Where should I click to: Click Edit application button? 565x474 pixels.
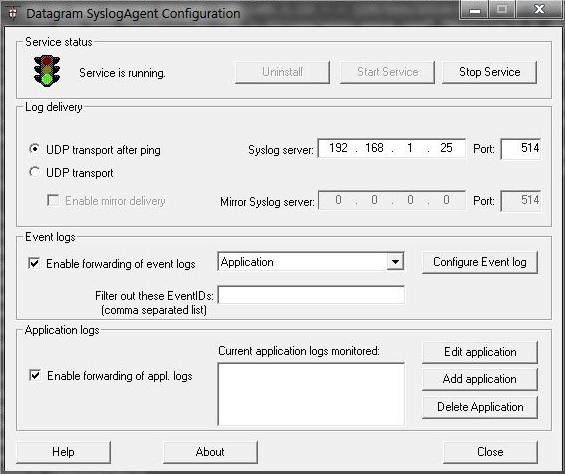pos(480,352)
